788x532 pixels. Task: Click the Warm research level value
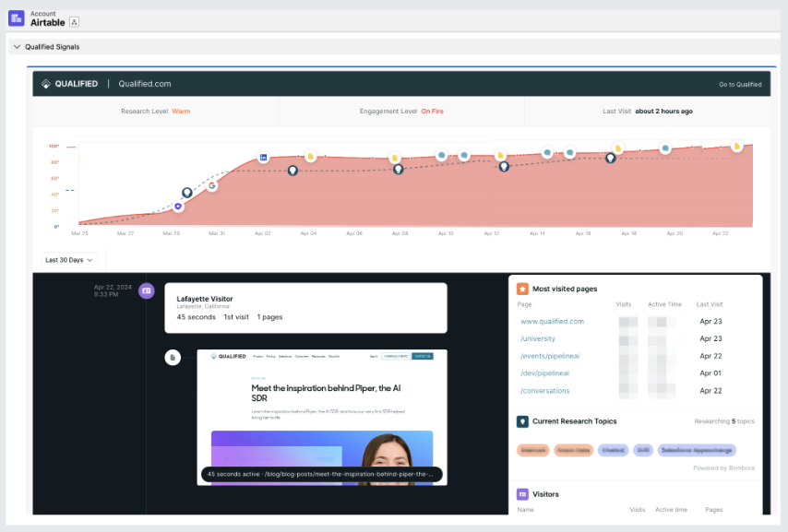click(181, 111)
